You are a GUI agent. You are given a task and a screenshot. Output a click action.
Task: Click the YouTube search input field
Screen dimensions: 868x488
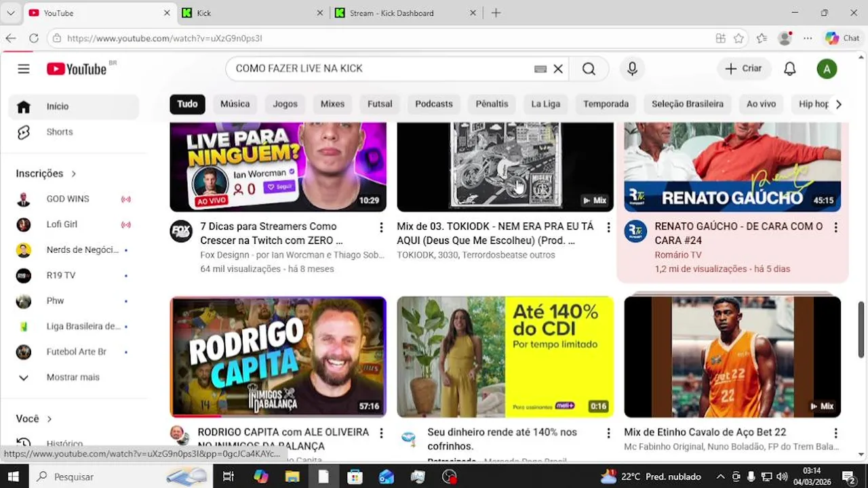point(380,68)
